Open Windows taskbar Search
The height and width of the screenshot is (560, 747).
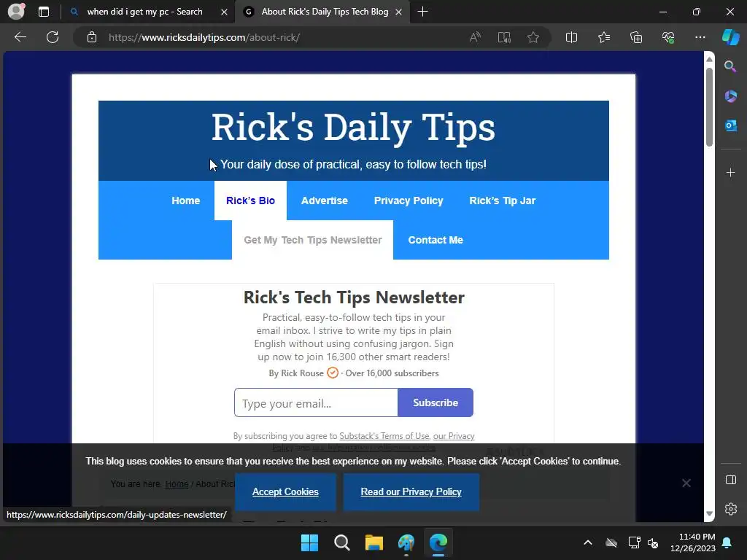(341, 542)
